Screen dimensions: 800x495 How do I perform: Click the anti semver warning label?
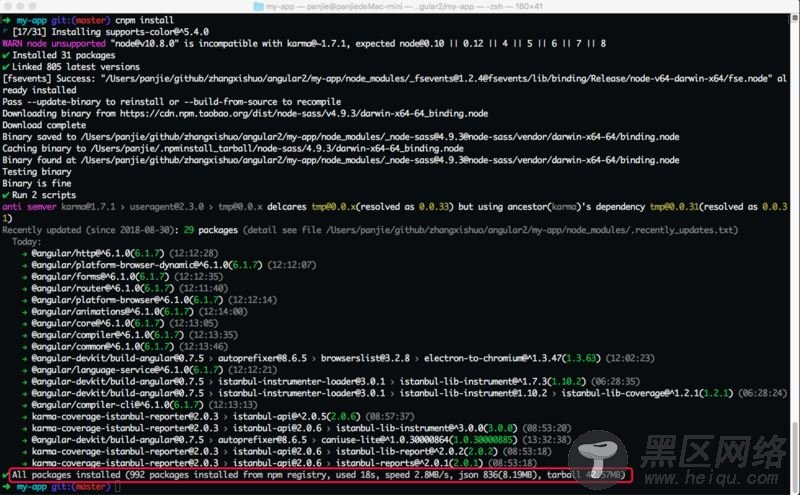(29, 207)
